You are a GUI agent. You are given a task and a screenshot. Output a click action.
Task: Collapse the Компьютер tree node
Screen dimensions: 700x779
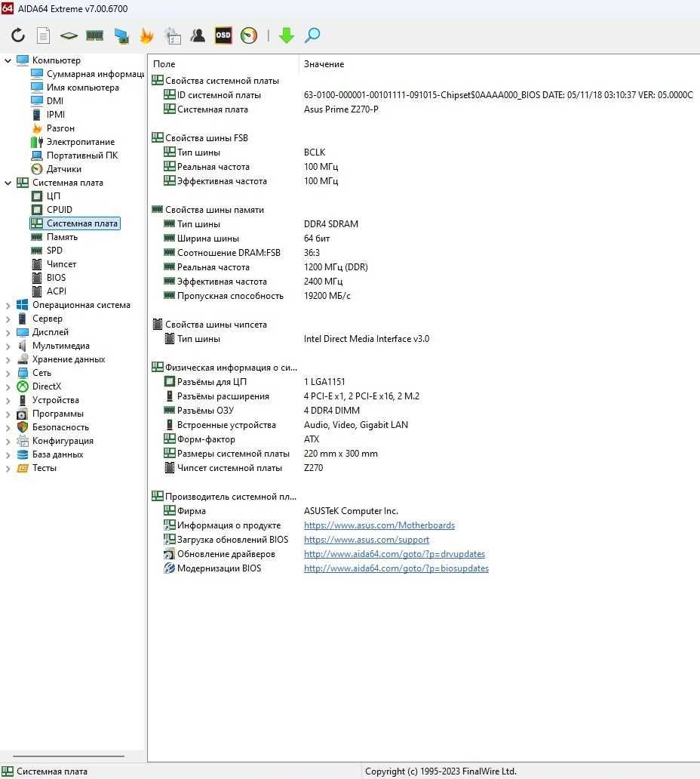click(8, 60)
